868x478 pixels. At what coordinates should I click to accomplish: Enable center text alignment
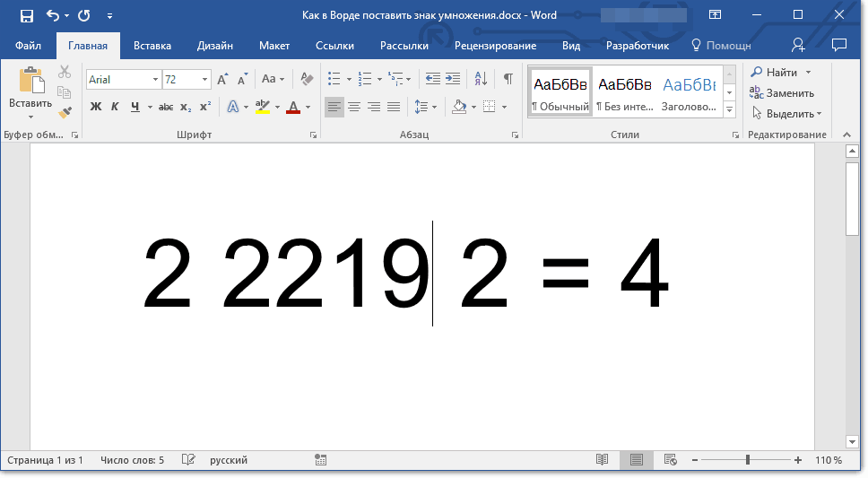click(354, 107)
